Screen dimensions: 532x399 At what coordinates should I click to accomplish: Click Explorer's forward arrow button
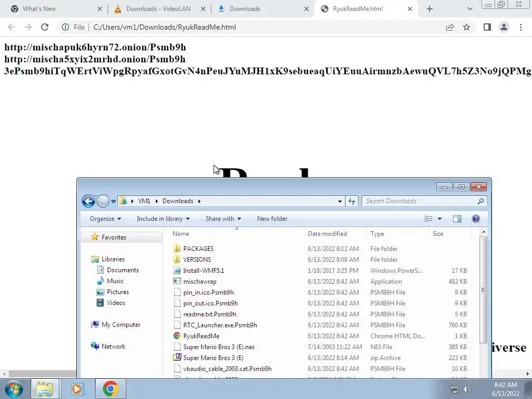[x=103, y=201]
